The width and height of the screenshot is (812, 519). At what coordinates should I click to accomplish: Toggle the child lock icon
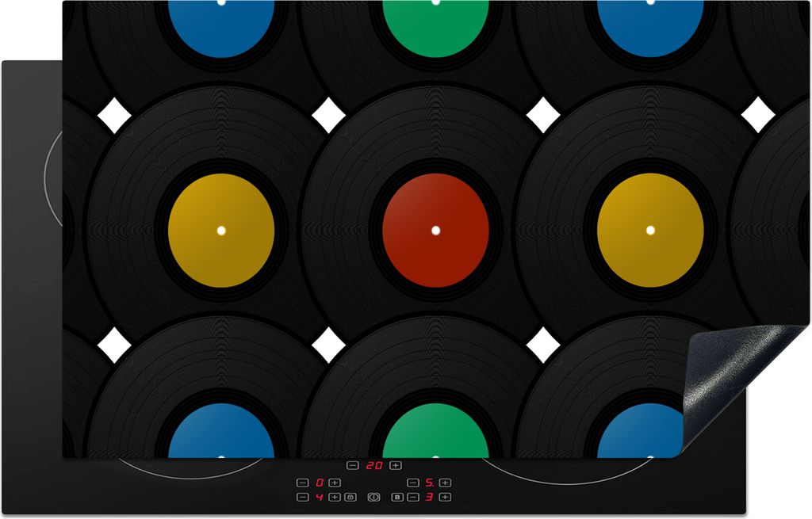[350, 498]
